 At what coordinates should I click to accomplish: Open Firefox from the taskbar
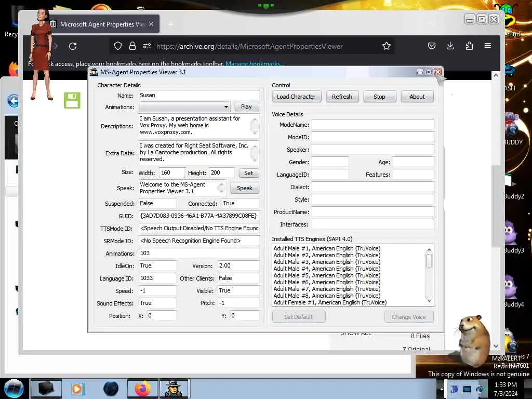coord(143,389)
